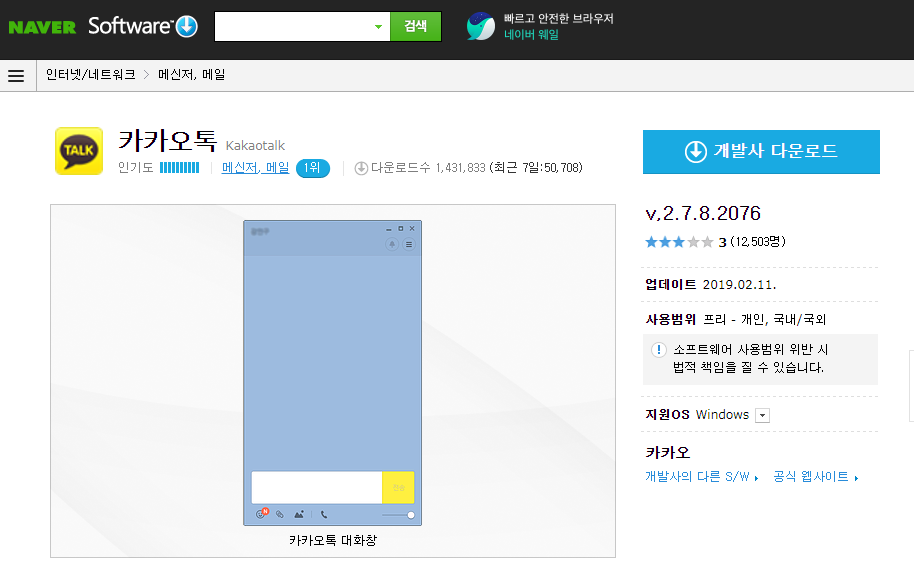Click the chat preview message input box

point(317,487)
